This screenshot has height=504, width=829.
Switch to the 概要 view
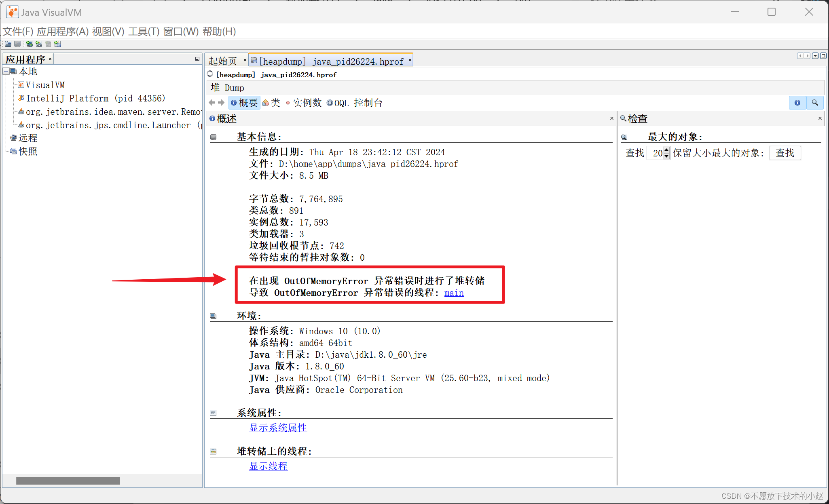coord(244,103)
